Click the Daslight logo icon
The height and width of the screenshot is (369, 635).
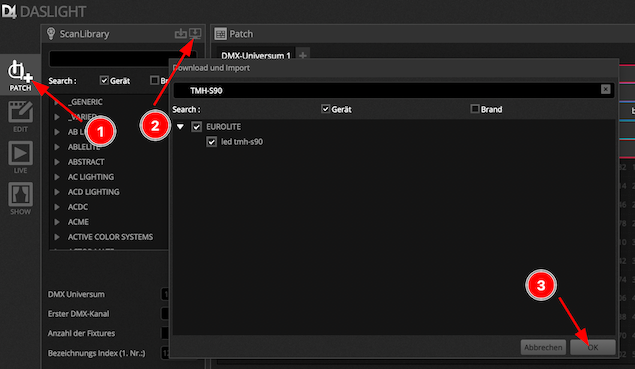9,11
